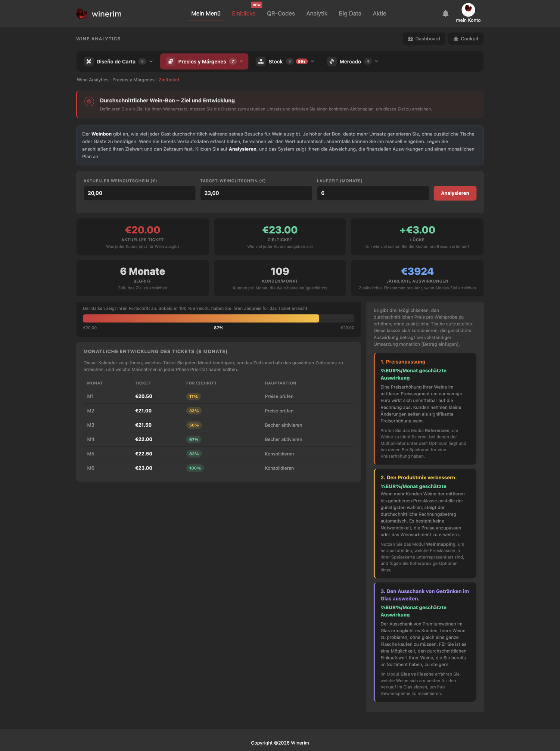560x751 pixels.
Task: Click the 99+ badge on Stock
Action: coord(302,62)
